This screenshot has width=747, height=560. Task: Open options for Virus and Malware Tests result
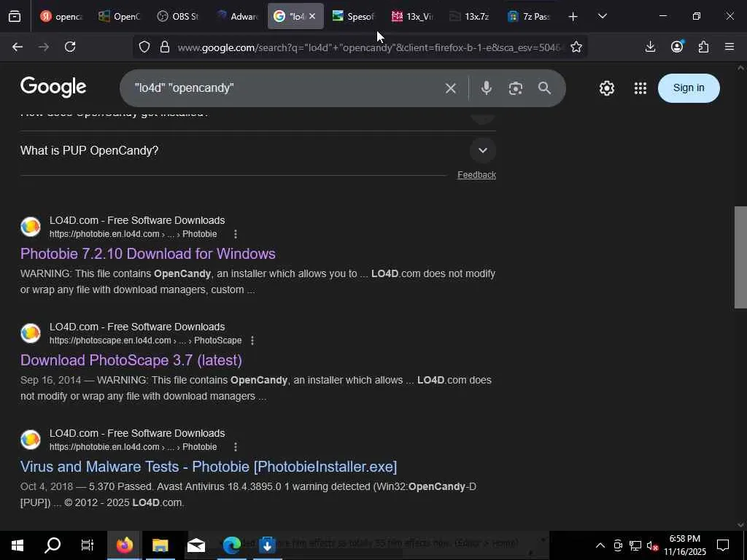pos(236,447)
